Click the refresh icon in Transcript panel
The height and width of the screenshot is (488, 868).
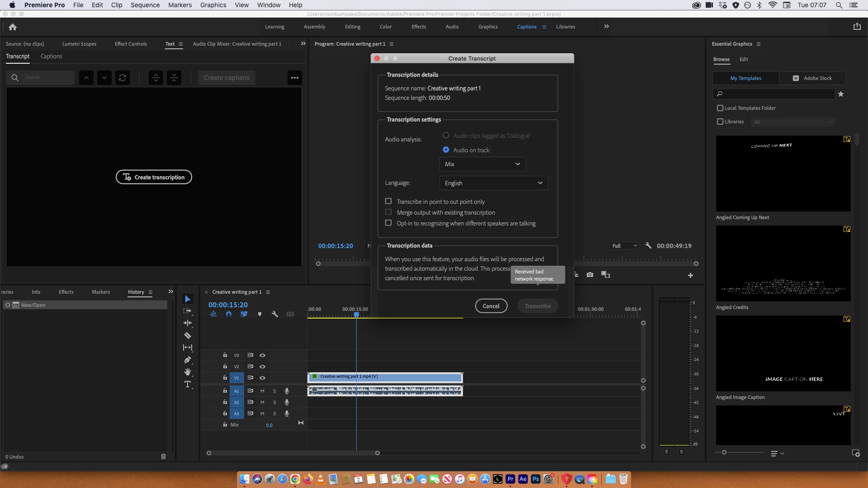click(122, 78)
